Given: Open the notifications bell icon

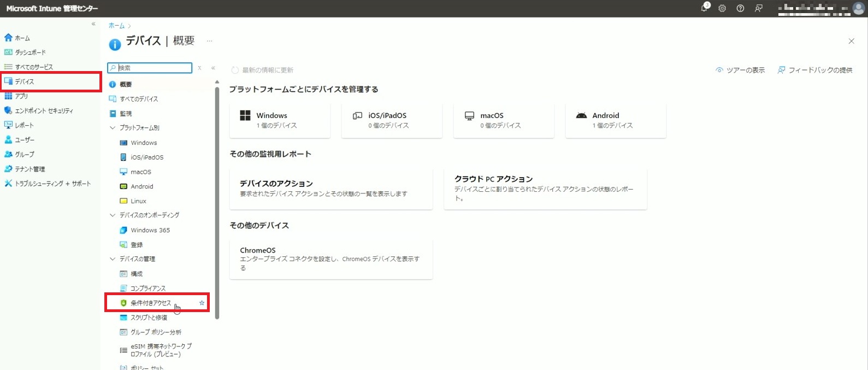Looking at the screenshot, I should (704, 8).
